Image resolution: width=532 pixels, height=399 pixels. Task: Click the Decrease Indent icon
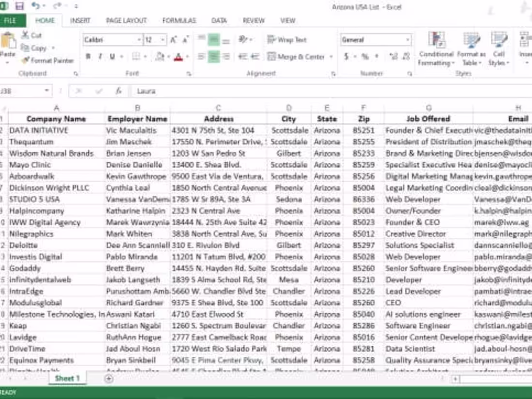pos(243,56)
